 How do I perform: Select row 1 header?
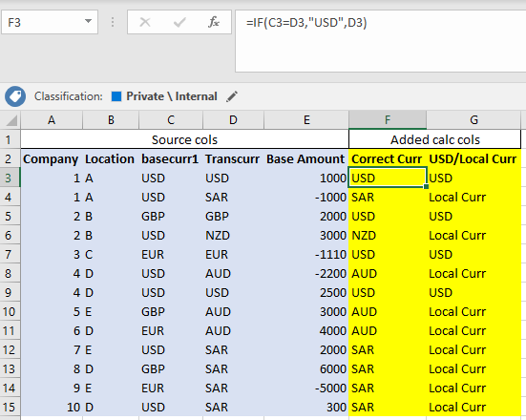point(10,139)
